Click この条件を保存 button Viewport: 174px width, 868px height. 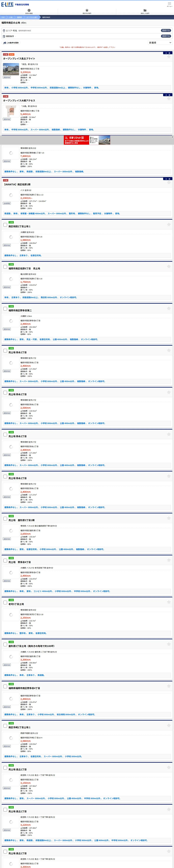point(11,43)
